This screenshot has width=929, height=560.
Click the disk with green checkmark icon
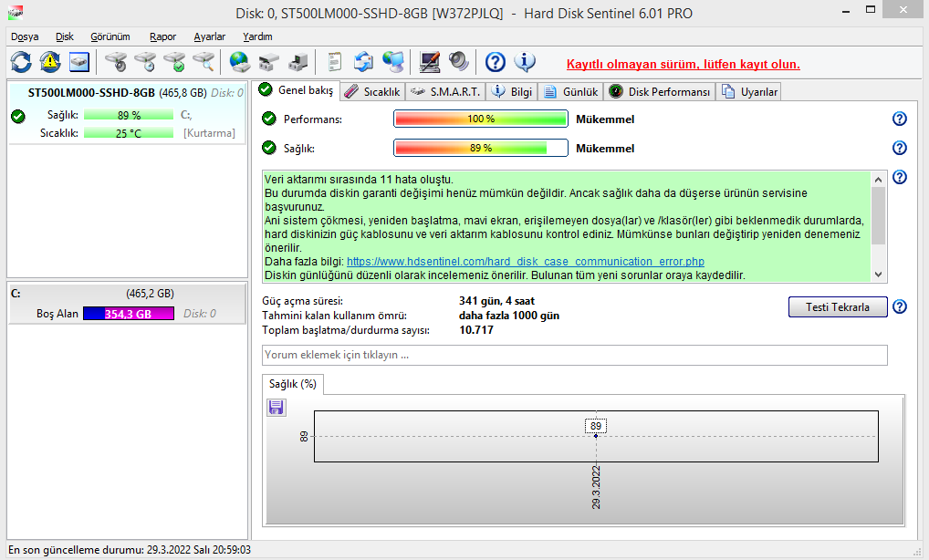point(174,62)
